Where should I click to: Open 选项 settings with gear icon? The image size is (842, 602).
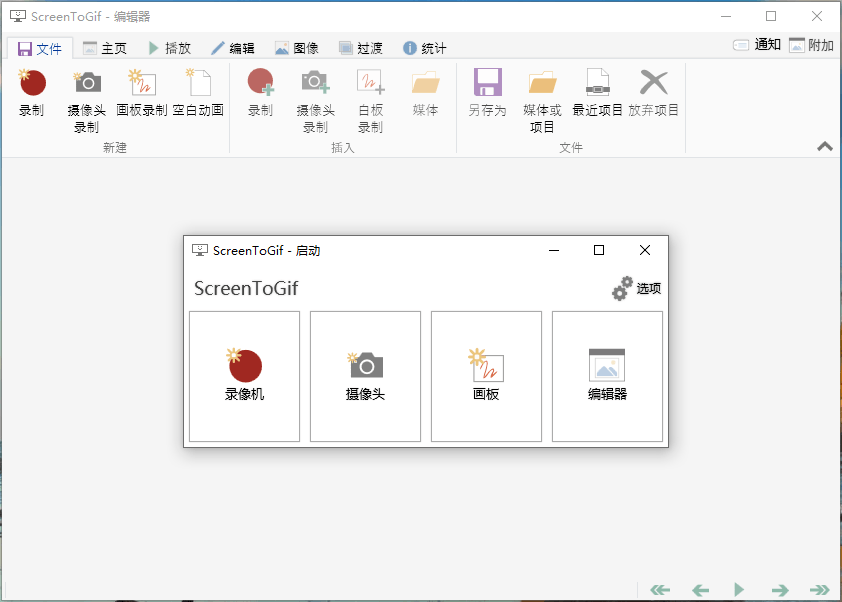(636, 288)
